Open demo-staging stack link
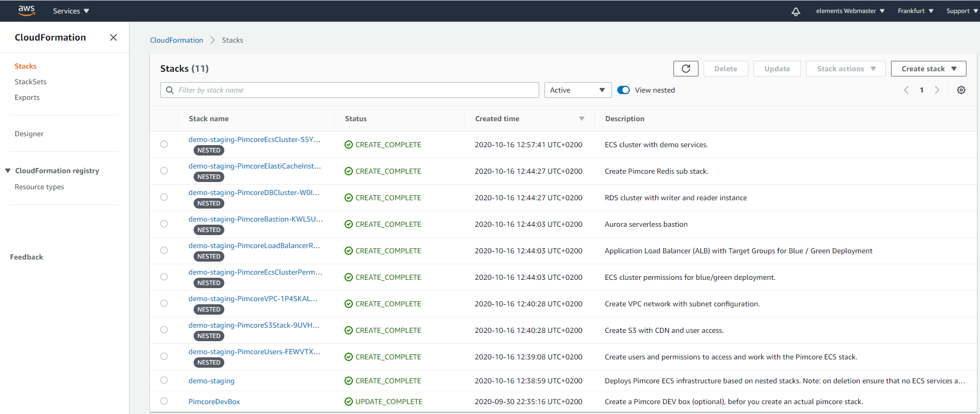This screenshot has width=980, height=414. tap(211, 381)
